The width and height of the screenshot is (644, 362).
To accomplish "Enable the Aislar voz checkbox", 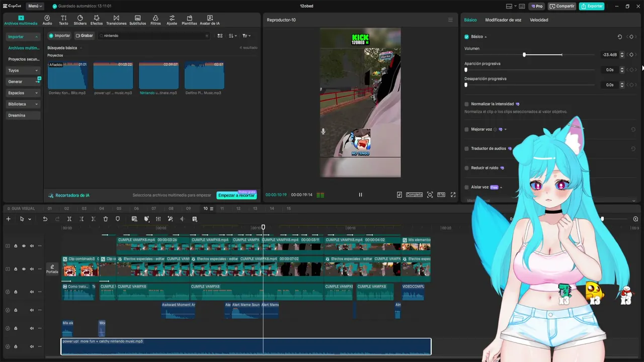I will [x=466, y=187].
